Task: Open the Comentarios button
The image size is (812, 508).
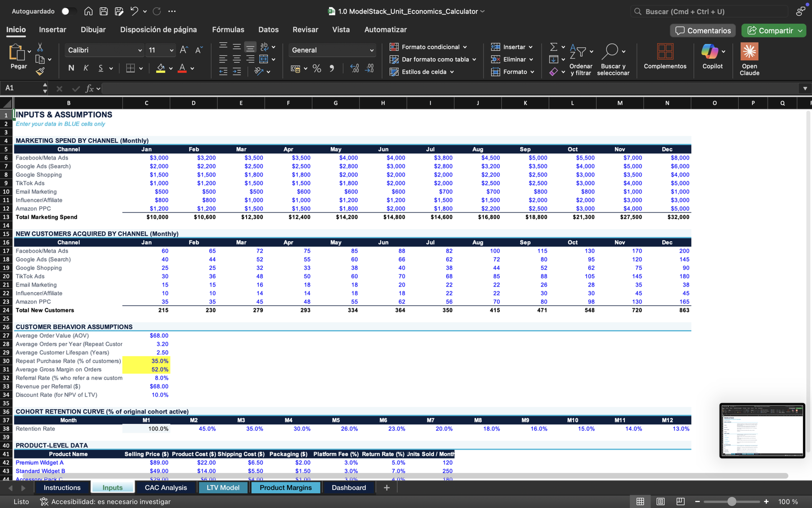Action: (x=703, y=30)
